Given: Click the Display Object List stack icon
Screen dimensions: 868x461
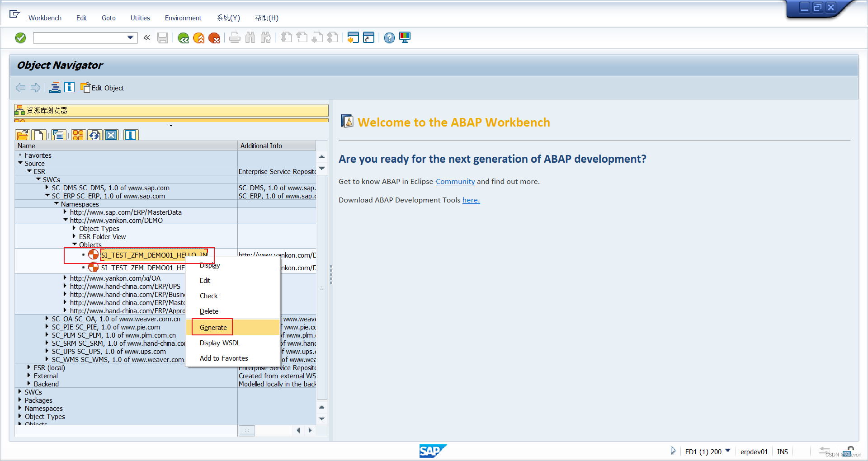Looking at the screenshot, I should tap(55, 88).
